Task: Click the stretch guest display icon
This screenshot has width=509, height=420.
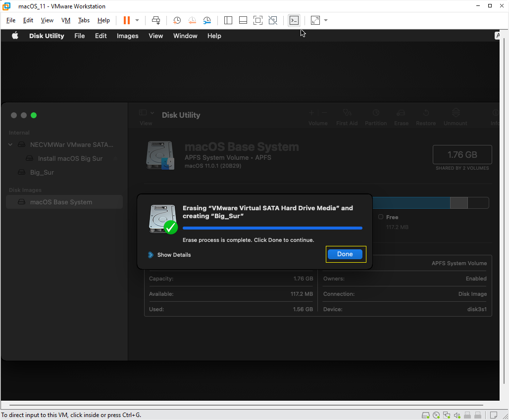Action: click(x=315, y=20)
